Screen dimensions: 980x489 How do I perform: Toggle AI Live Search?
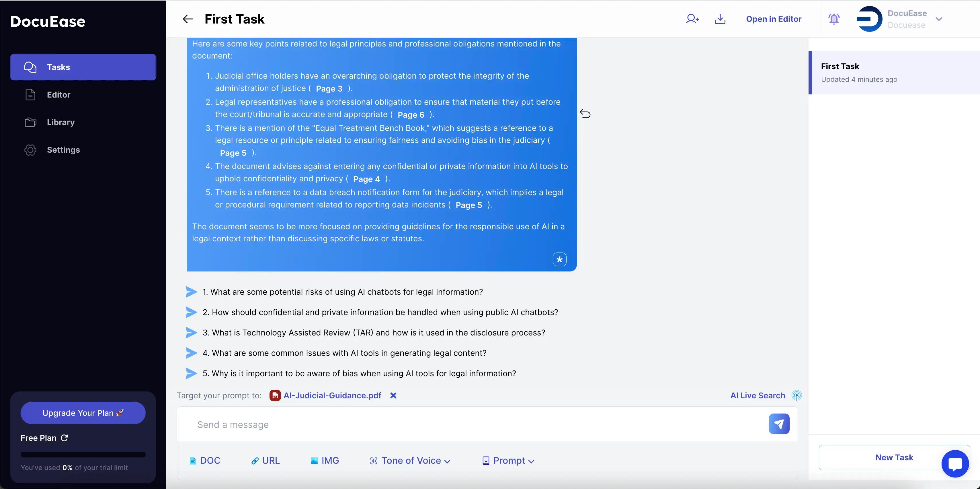click(758, 395)
